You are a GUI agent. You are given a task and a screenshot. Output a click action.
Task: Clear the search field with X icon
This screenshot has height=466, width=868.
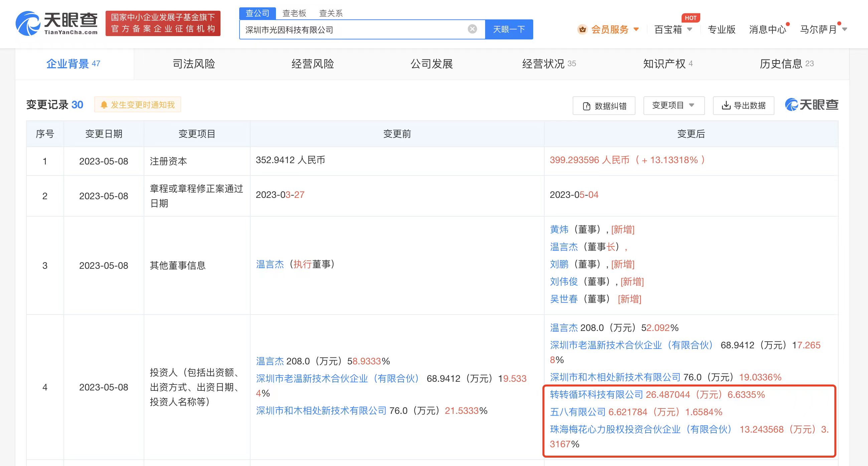point(472,29)
